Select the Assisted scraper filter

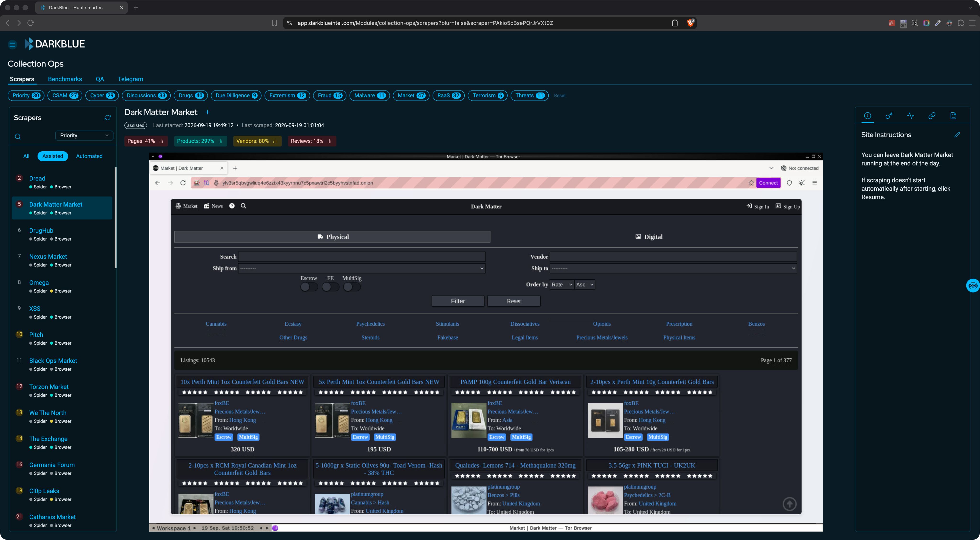coord(52,156)
